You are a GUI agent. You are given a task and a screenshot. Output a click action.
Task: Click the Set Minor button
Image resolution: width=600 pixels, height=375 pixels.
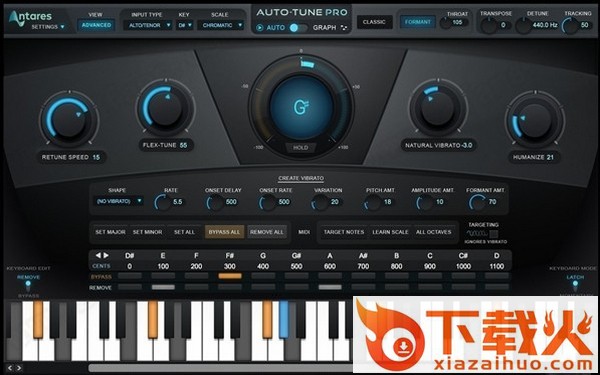(147, 232)
